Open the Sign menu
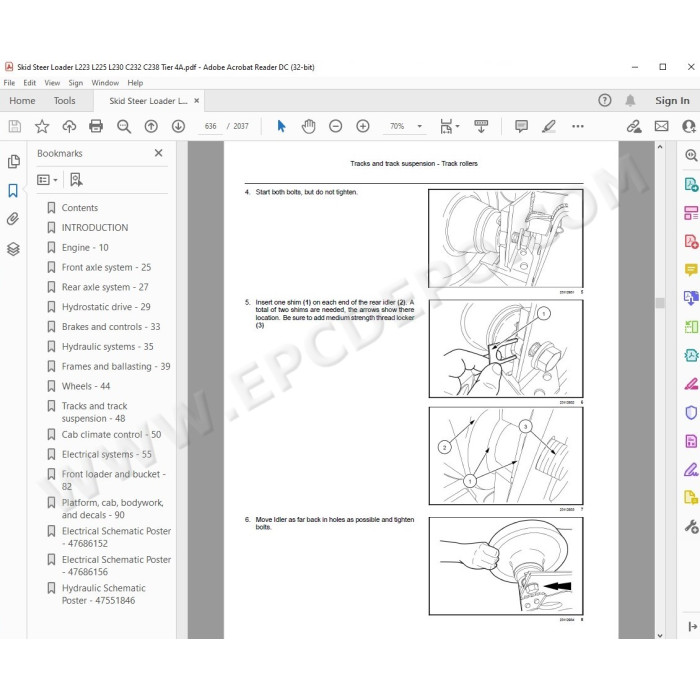This screenshot has width=700, height=700. tap(75, 83)
